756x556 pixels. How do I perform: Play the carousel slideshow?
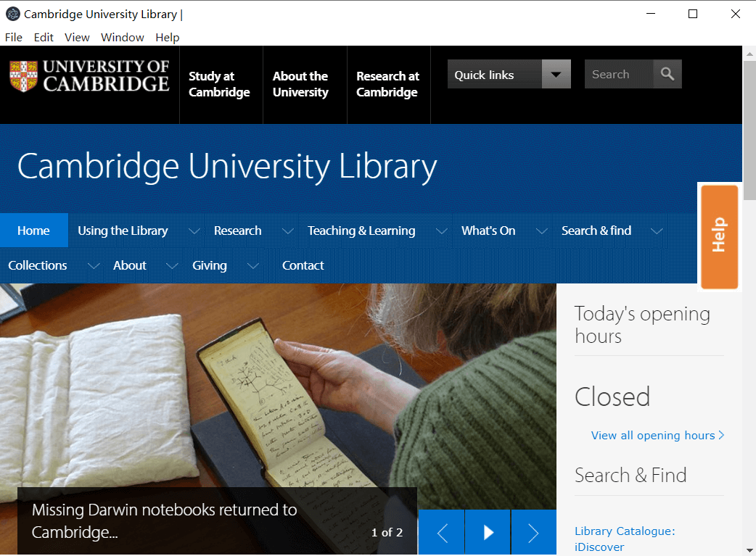(488, 532)
